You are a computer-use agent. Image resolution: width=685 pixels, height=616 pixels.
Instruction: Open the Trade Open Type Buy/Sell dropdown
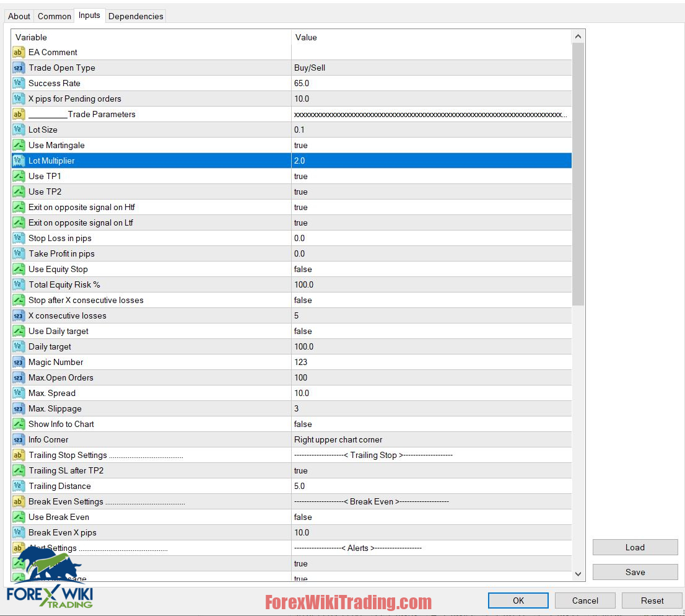[431, 68]
